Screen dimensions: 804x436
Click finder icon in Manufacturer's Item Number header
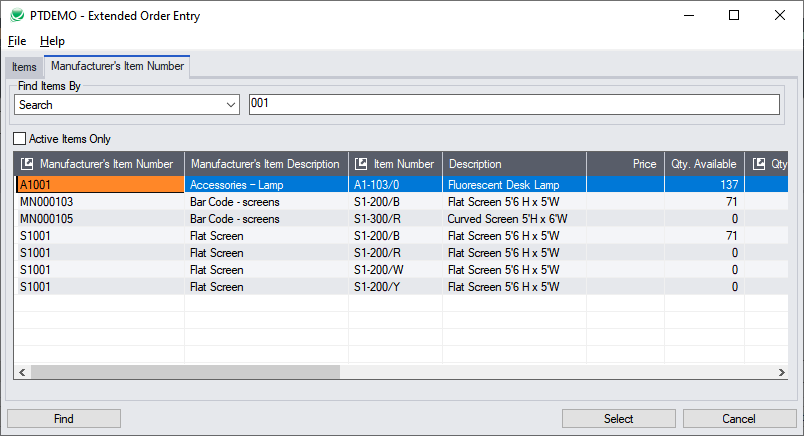click(27, 164)
